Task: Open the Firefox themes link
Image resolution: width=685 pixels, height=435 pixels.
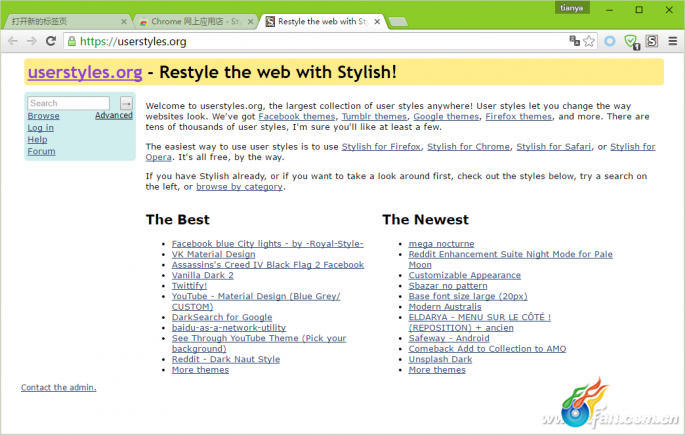Action: pos(519,117)
